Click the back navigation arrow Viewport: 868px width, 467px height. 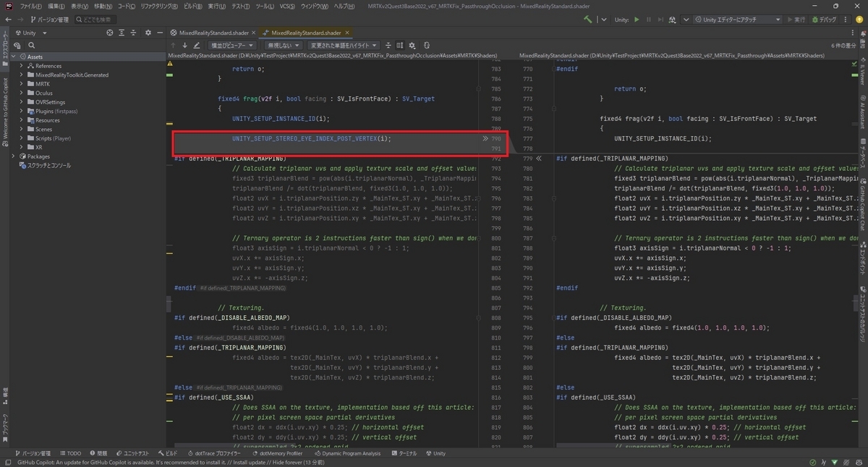coord(9,20)
